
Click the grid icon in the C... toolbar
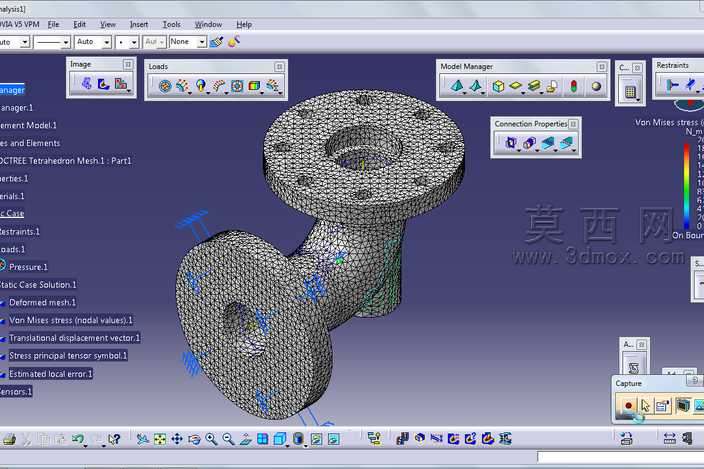pyautogui.click(x=630, y=92)
